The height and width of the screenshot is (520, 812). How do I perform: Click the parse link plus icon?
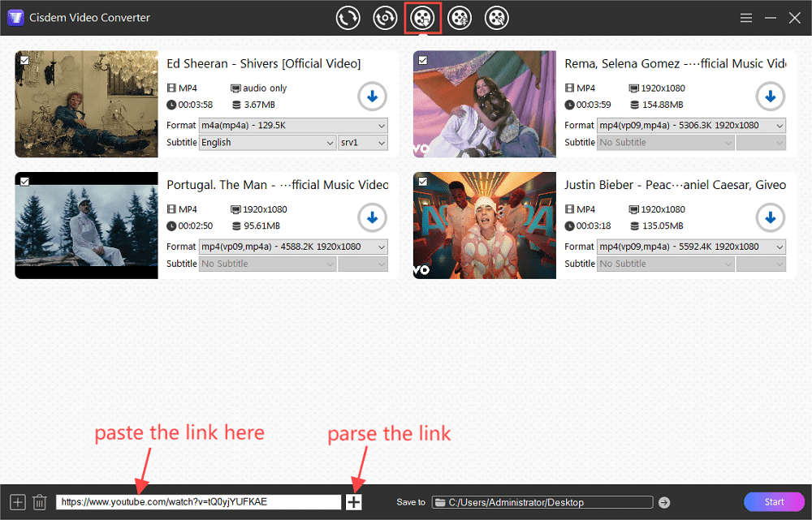[353, 501]
